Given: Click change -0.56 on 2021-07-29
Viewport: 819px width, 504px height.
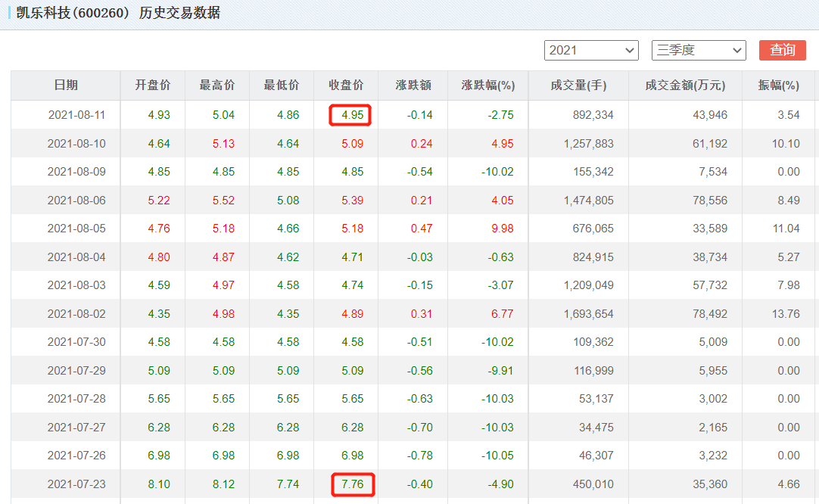Looking at the screenshot, I should click(x=420, y=371).
